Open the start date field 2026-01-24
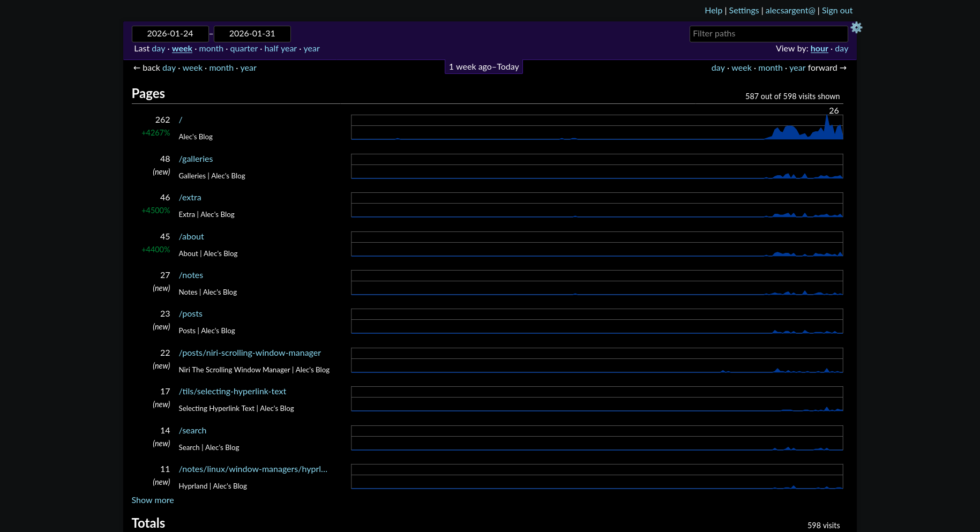 [170, 34]
